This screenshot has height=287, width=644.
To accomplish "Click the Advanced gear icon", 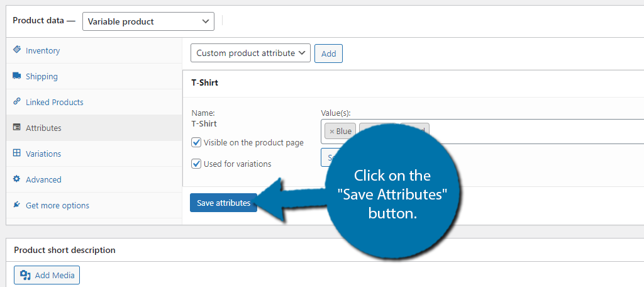I will coord(17,179).
